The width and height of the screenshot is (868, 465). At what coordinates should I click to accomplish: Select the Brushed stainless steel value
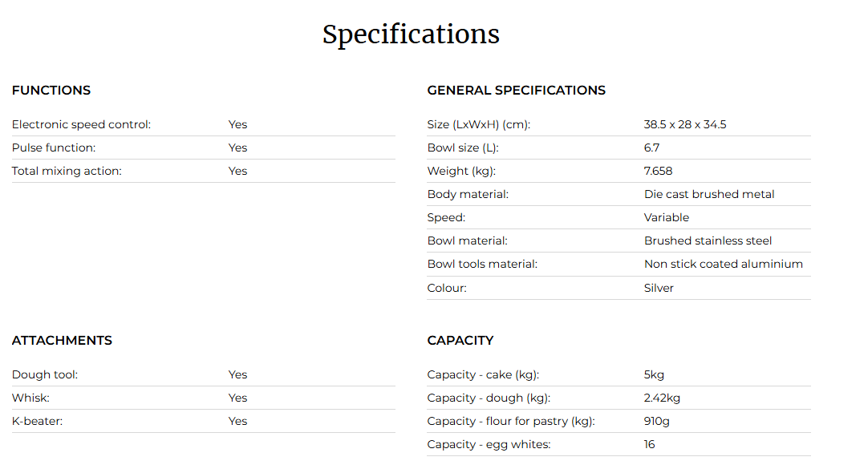click(708, 241)
